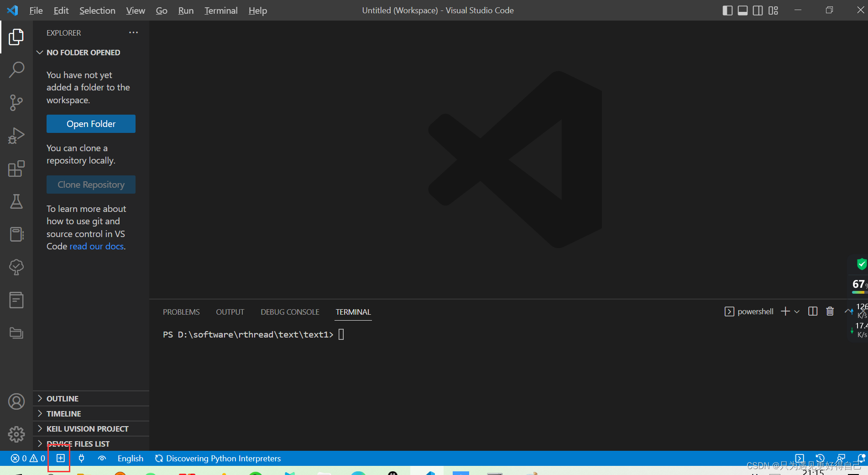Image resolution: width=868 pixels, height=475 pixels.
Task: Click the history clock icon in status bar
Action: click(820, 458)
